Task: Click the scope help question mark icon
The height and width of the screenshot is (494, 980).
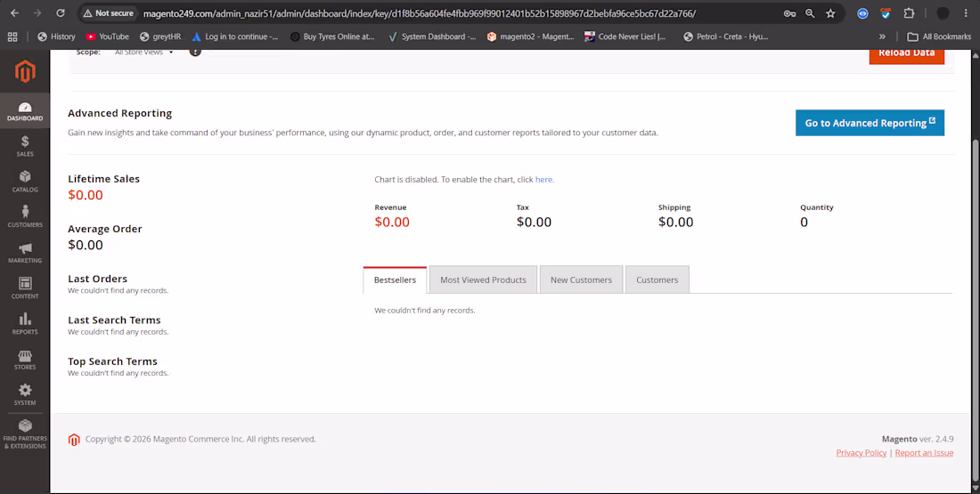Action: (x=195, y=52)
